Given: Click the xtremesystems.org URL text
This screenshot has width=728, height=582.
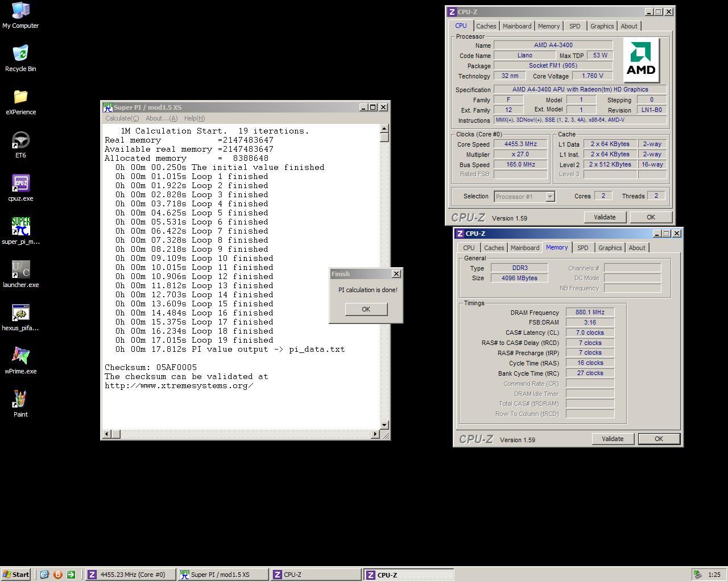Looking at the screenshot, I should [179, 385].
